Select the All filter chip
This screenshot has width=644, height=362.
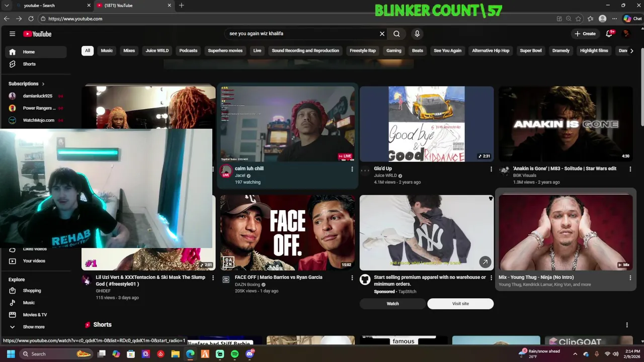(x=88, y=51)
